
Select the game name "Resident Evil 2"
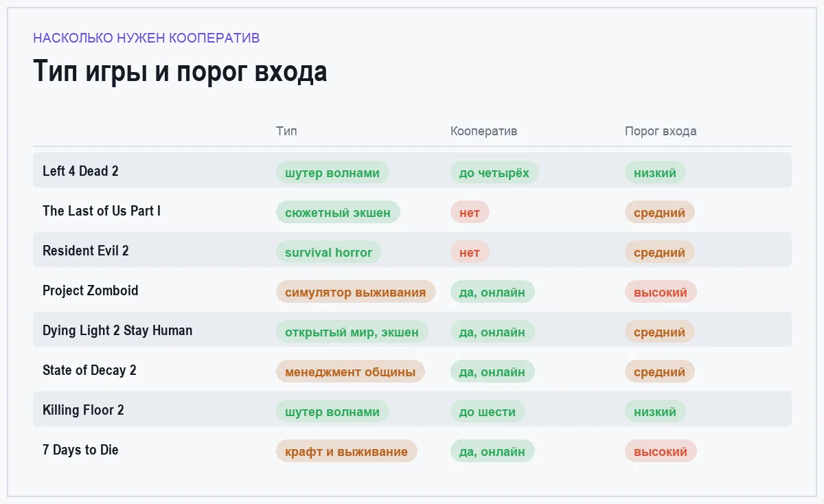coord(86,251)
